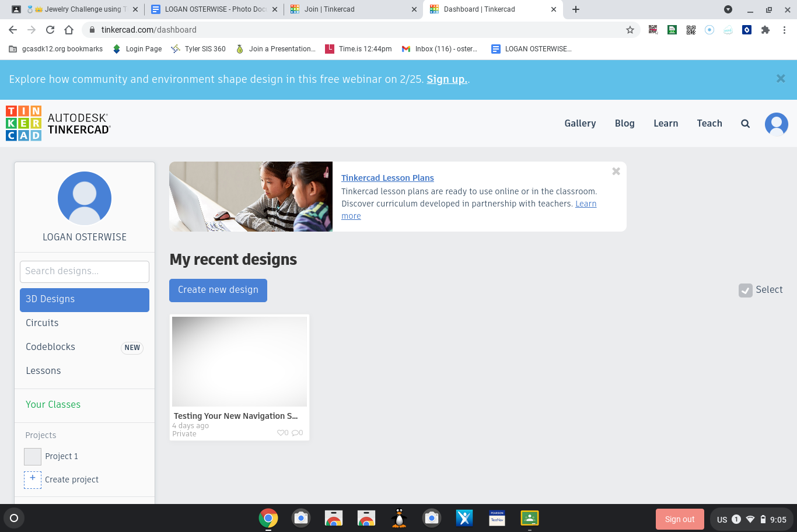
Task: Open a new browser tab
Action: click(576, 9)
